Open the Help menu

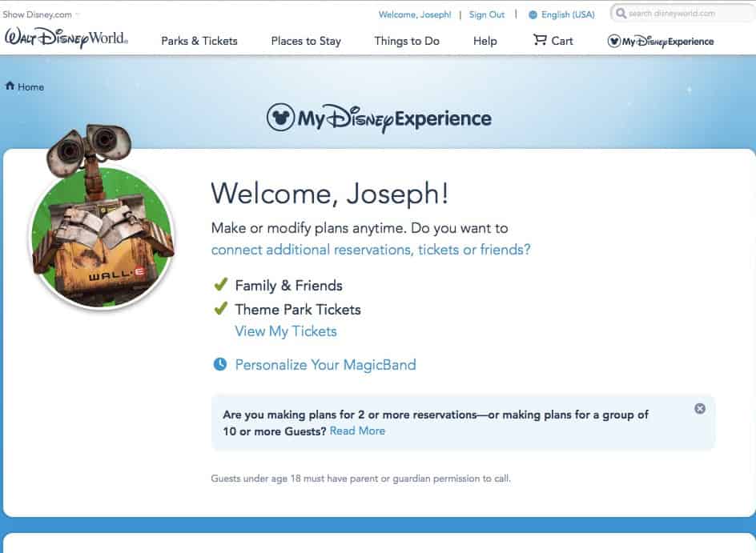[485, 41]
